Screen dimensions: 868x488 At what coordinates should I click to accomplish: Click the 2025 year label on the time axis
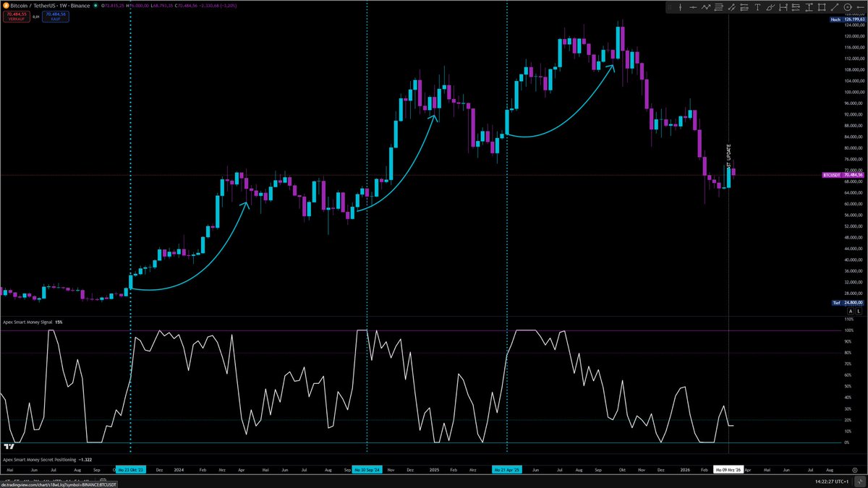click(x=434, y=469)
